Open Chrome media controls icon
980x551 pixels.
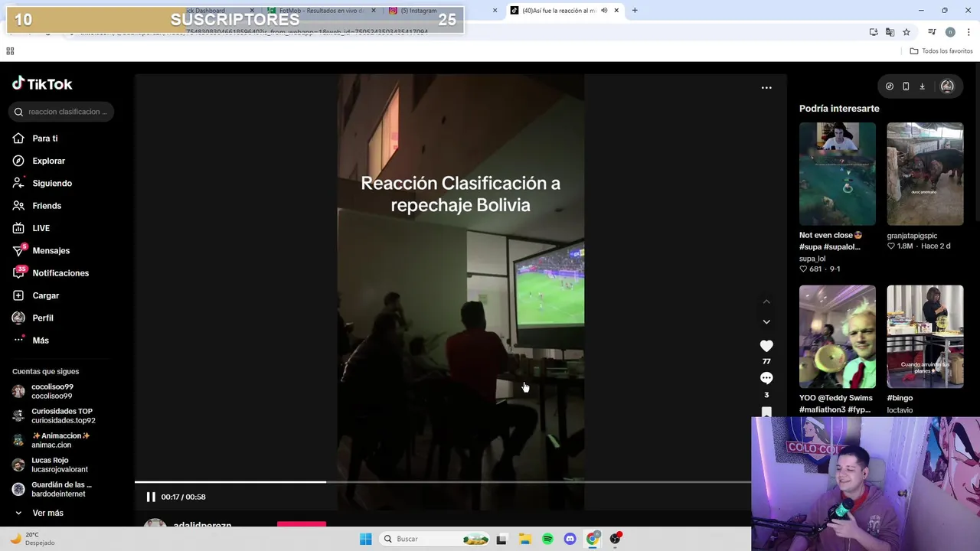(x=932, y=32)
